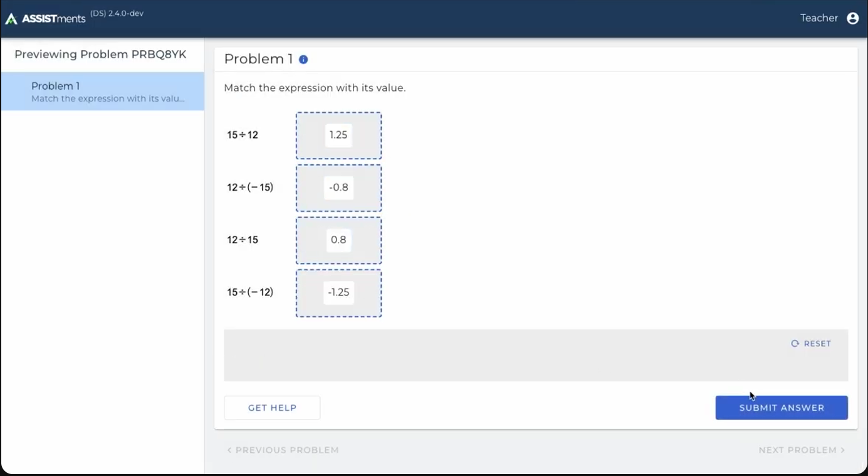Click the 15÷12 expression label
The height and width of the screenshot is (476, 868).
[243, 135]
